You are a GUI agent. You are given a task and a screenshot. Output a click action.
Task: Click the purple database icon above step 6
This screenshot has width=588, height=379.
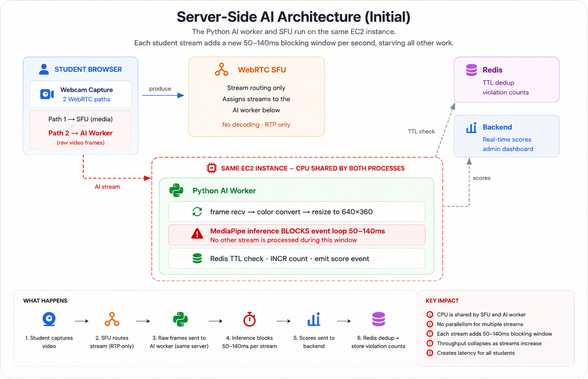(379, 319)
